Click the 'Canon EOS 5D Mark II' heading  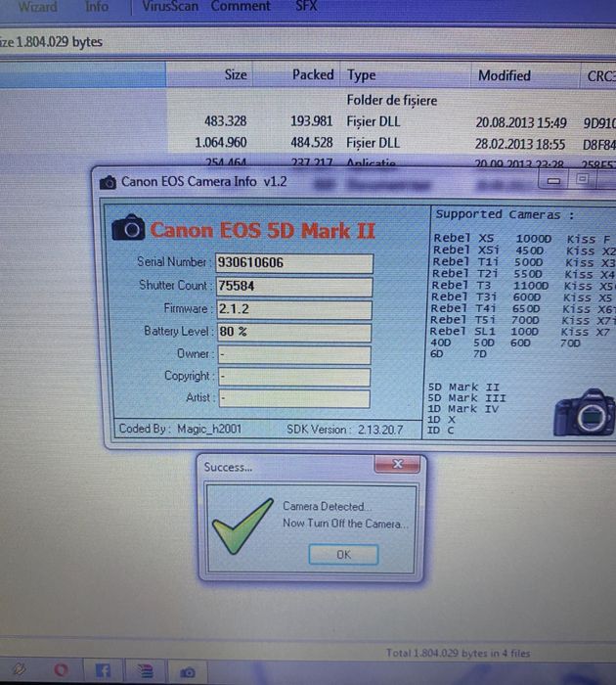coord(262,231)
